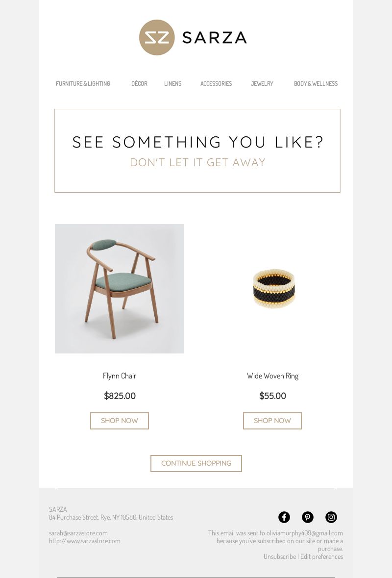View the Flynn Chair product image
Screen dimensions: 392x578
120,289
